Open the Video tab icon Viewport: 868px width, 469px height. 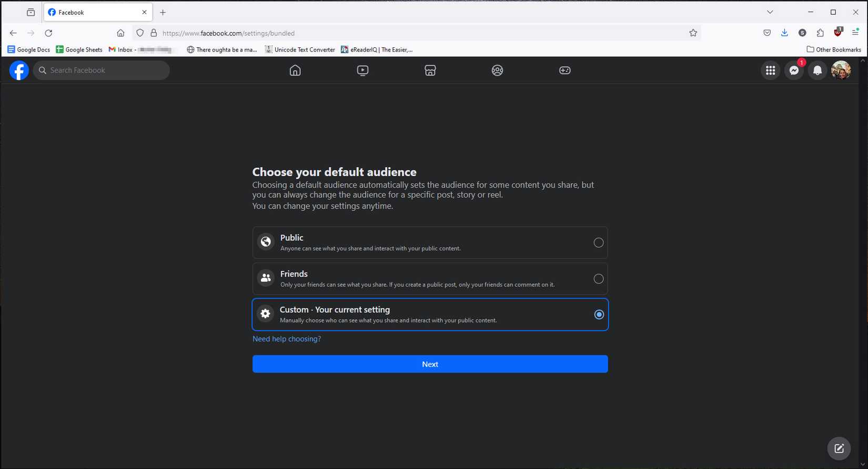[x=362, y=70]
